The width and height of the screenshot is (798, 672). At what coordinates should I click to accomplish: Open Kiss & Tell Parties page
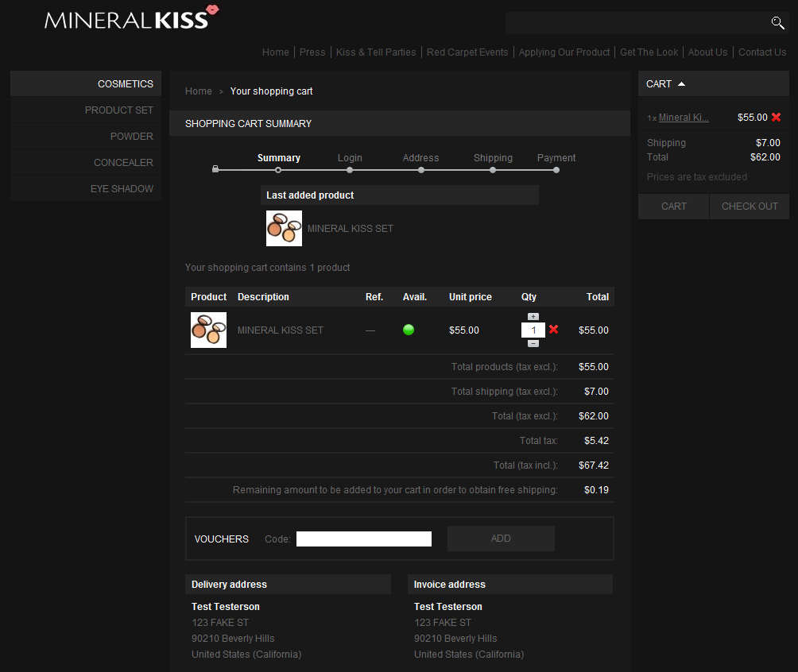[376, 52]
